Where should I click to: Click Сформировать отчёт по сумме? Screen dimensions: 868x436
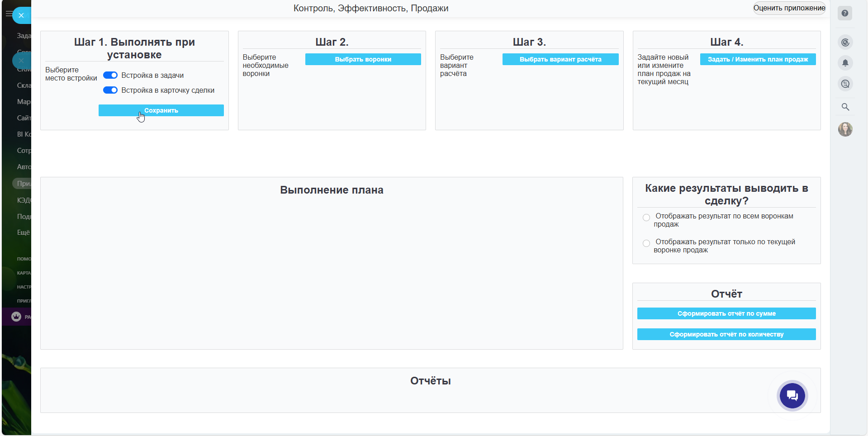coord(726,313)
